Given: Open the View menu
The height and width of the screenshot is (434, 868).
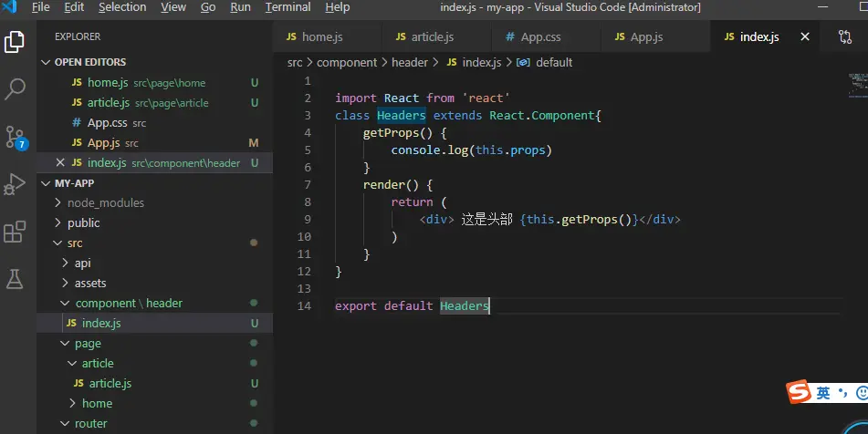Looking at the screenshot, I should pos(173,7).
